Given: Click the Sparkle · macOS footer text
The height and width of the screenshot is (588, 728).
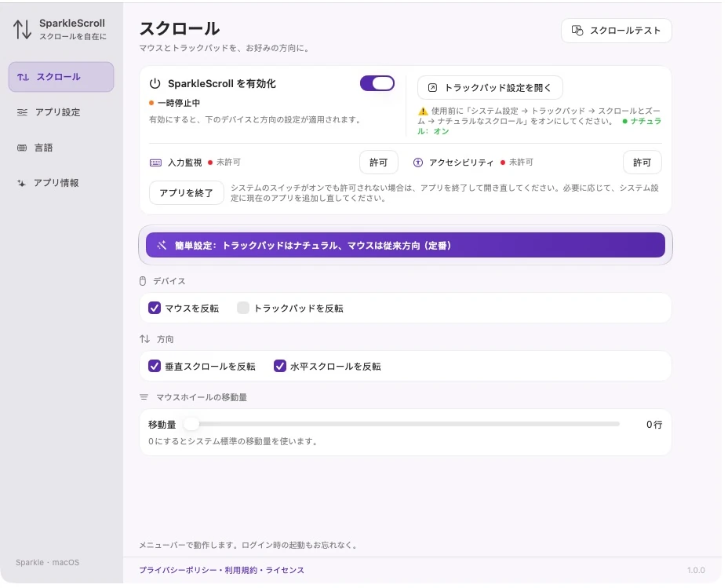Looking at the screenshot, I should [47, 562].
